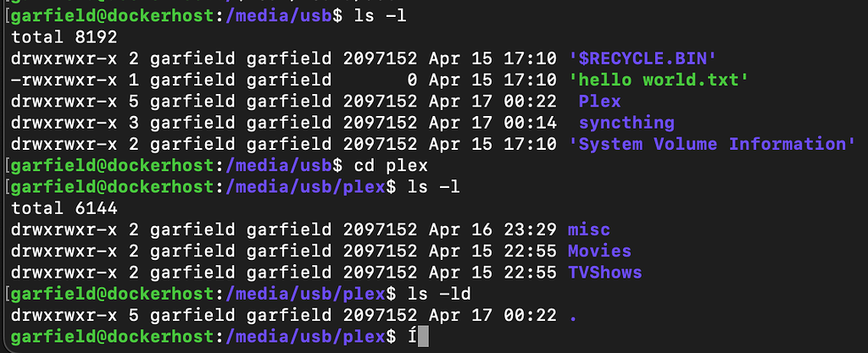Viewport: 868px width, 353px height.
Task: Click the 'hello world.txt' filename
Action: [x=651, y=80]
